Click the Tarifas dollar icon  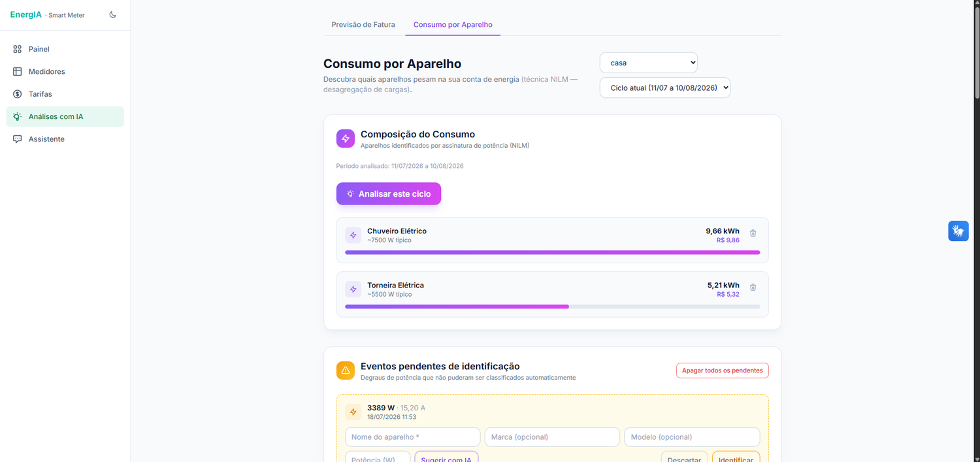[18, 94]
